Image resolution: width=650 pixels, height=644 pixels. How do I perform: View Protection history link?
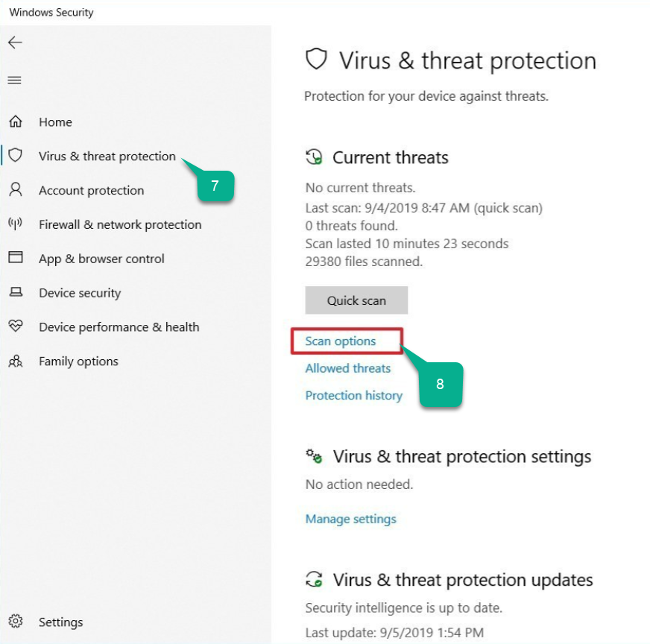tap(354, 395)
